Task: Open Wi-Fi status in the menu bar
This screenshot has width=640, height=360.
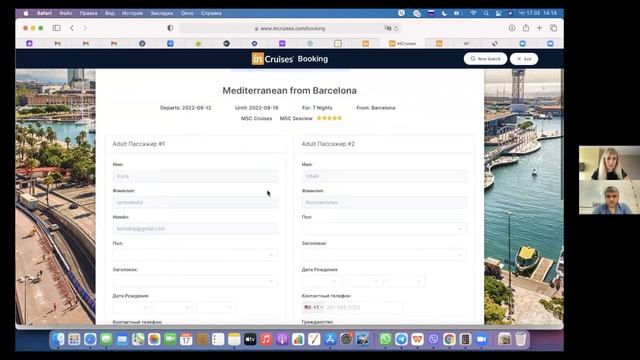Action: [x=473, y=13]
